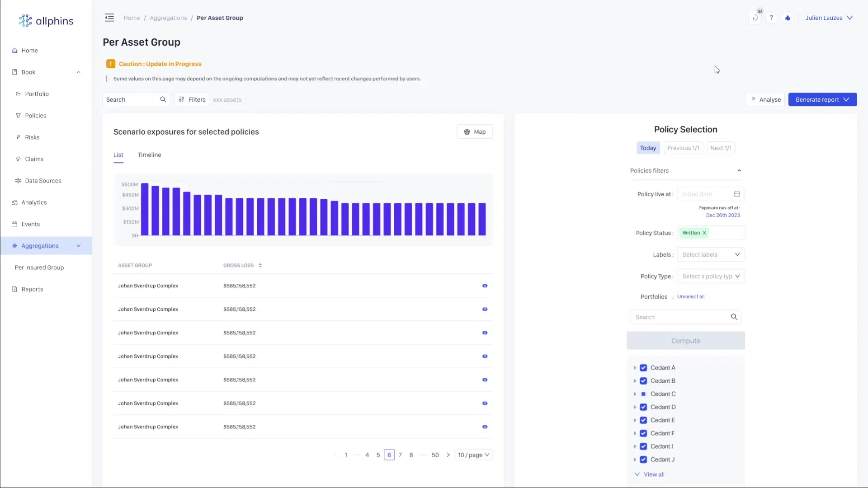868x488 pixels.
Task: Remove the Written status tag
Action: pos(704,233)
